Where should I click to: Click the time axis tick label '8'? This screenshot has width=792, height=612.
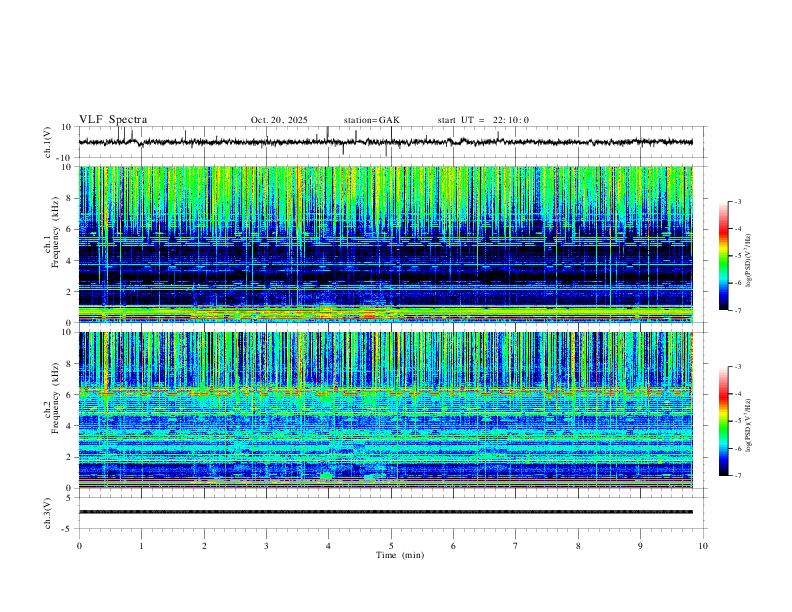tap(578, 546)
